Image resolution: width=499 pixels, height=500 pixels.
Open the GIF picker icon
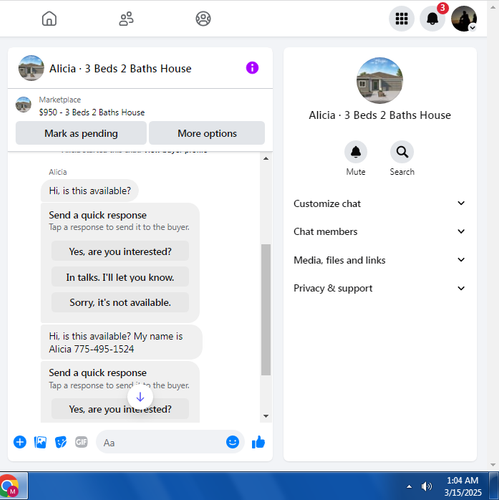[81, 442]
